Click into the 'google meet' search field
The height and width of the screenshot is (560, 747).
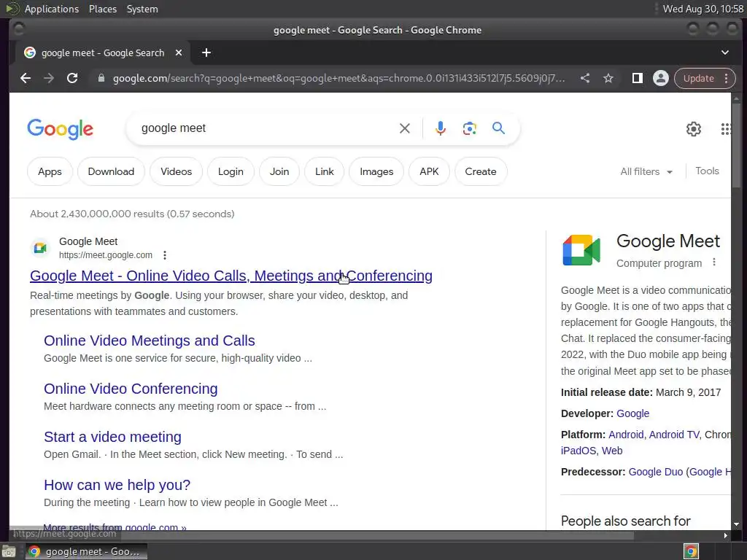click(x=267, y=128)
